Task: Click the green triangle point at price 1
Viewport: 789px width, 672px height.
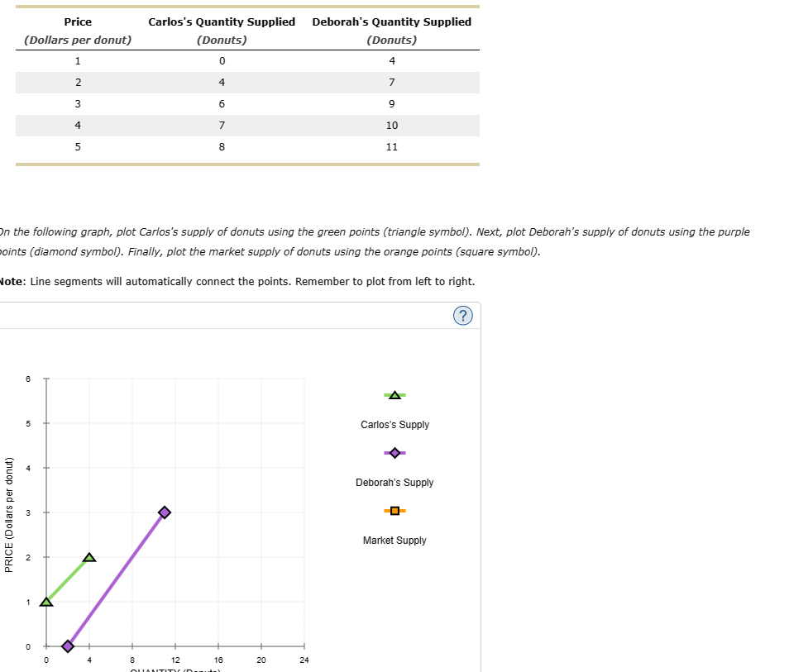Action: 46,601
